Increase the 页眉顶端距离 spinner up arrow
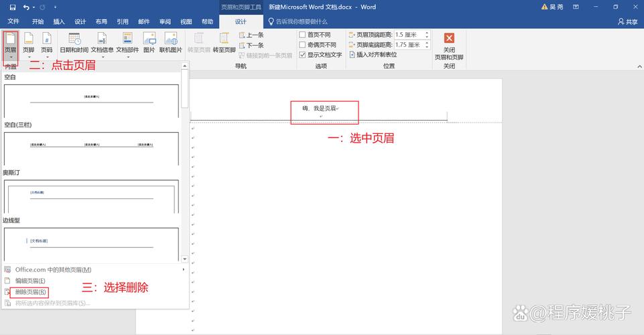Image resolution: width=644 pixels, height=335 pixels. pyautogui.click(x=427, y=33)
